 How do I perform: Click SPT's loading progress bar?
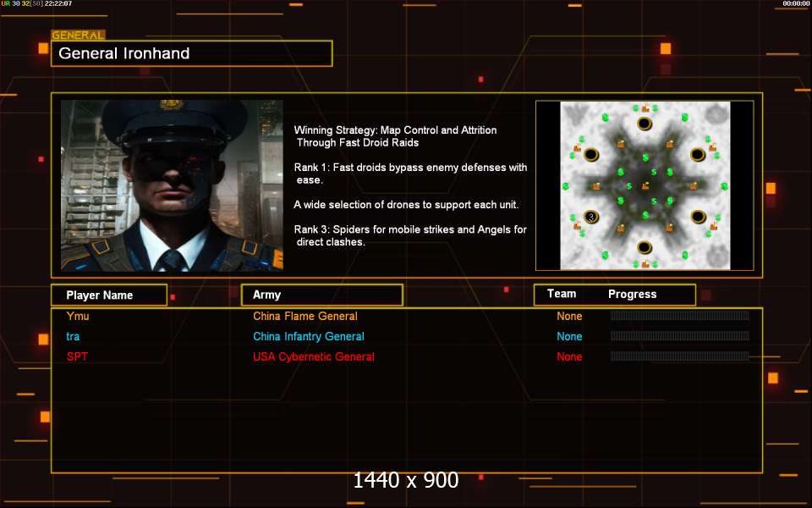(x=679, y=356)
